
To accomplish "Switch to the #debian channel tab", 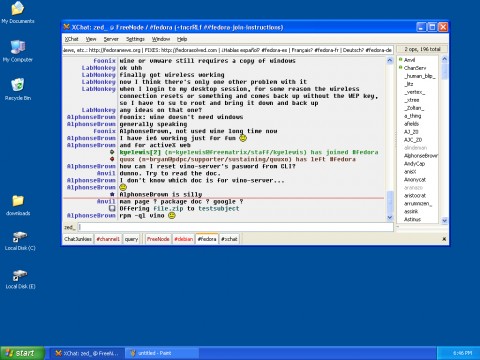I will [183, 239].
